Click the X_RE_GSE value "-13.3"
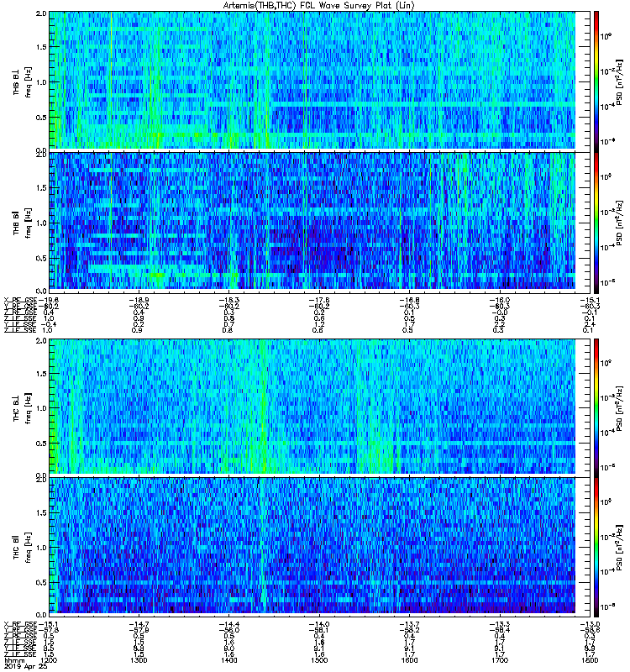This screenshot has width=630, height=672. 500,624
